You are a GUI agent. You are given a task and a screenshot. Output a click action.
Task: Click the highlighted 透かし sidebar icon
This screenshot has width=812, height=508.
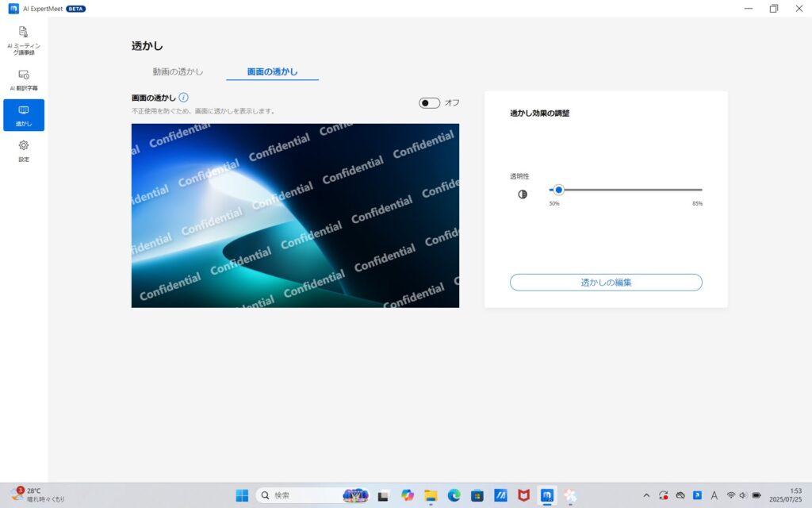[24, 114]
